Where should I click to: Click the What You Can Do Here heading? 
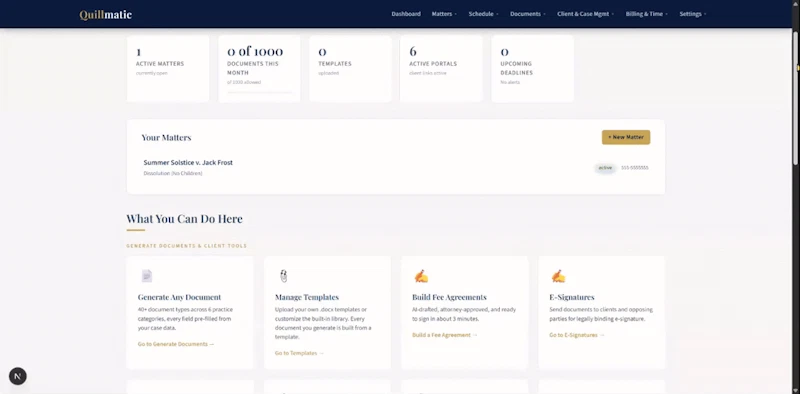(x=185, y=218)
